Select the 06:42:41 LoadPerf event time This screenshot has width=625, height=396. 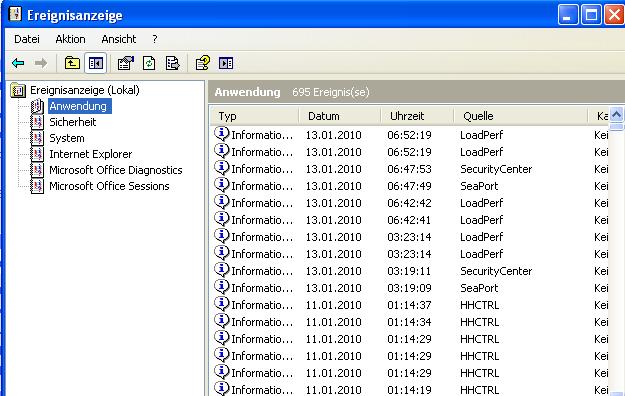click(409, 220)
